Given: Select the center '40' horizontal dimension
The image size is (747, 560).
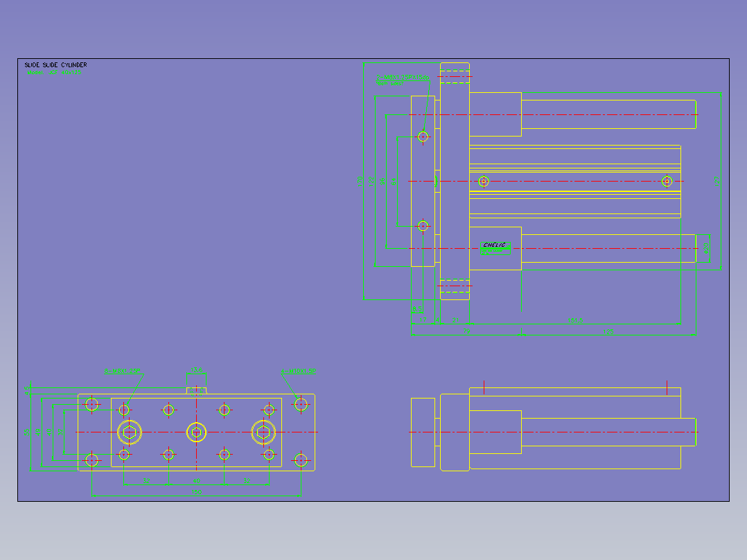Looking at the screenshot, I should click(x=196, y=481).
